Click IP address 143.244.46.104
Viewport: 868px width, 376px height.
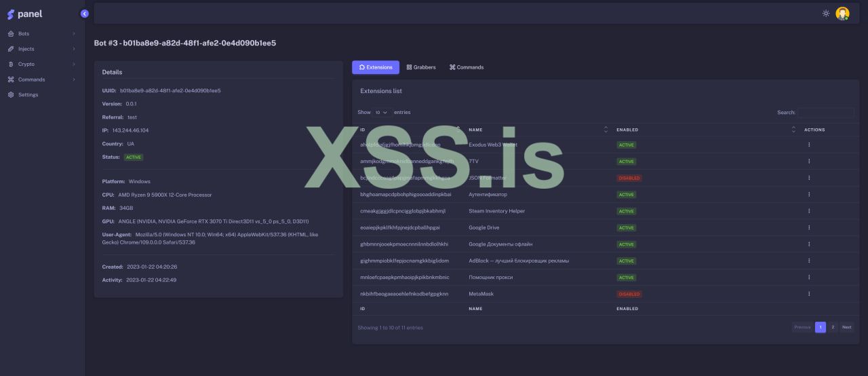click(130, 130)
